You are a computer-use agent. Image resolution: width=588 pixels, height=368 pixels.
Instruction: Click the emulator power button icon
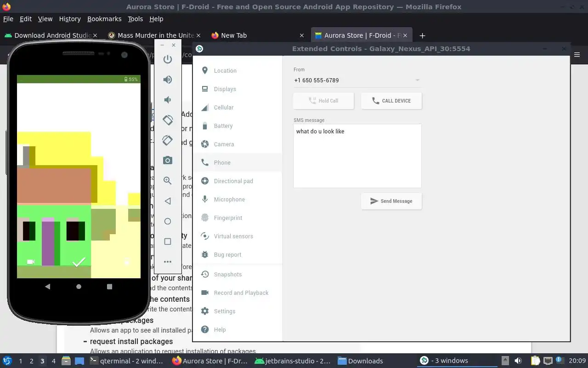(x=168, y=59)
